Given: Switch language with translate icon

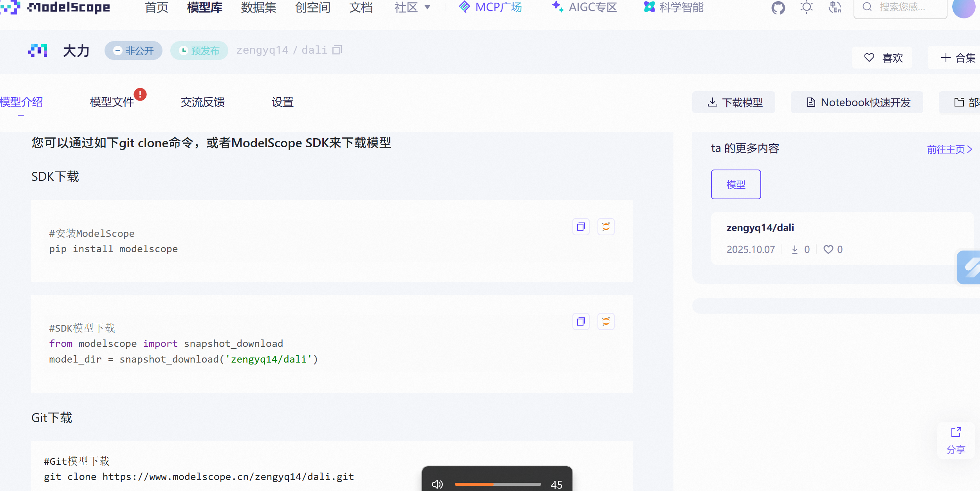Looking at the screenshot, I should pos(835,7).
